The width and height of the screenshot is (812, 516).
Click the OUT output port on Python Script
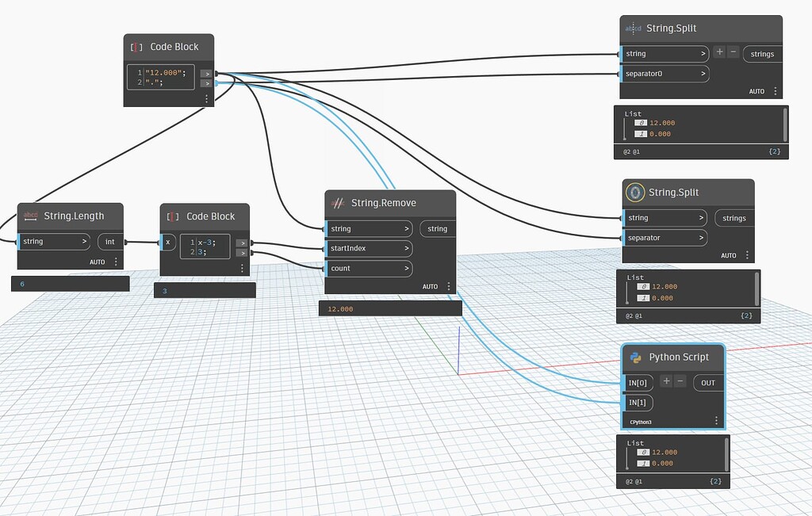[707, 382]
